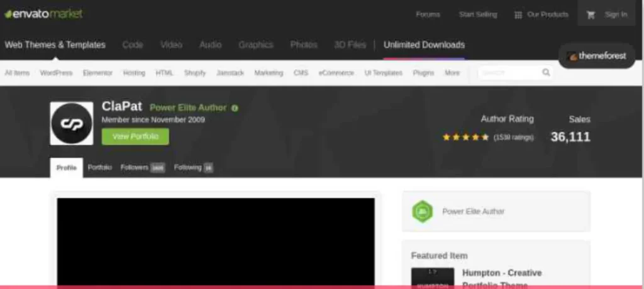
Task: Click the search magnifier icon
Action: point(546,73)
